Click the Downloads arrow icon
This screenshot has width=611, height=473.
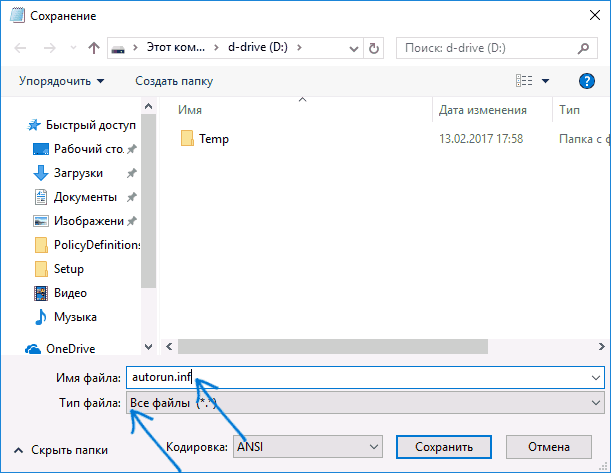click(41, 173)
